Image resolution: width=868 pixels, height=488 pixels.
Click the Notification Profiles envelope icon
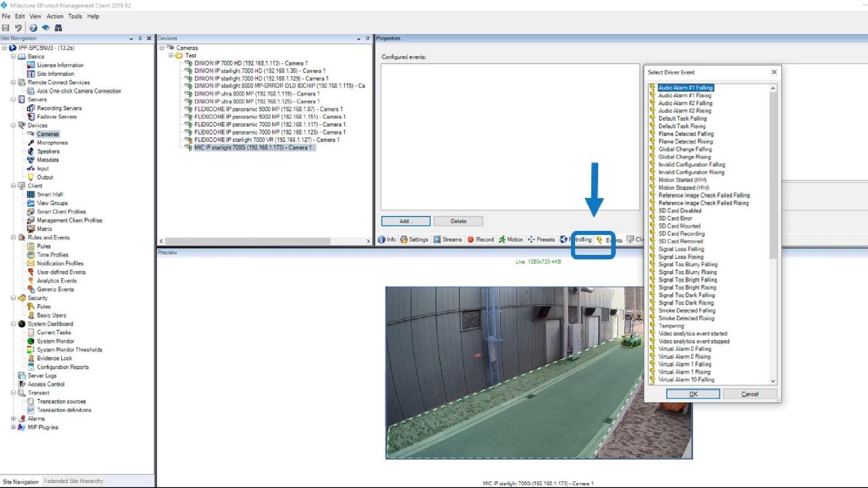31,263
